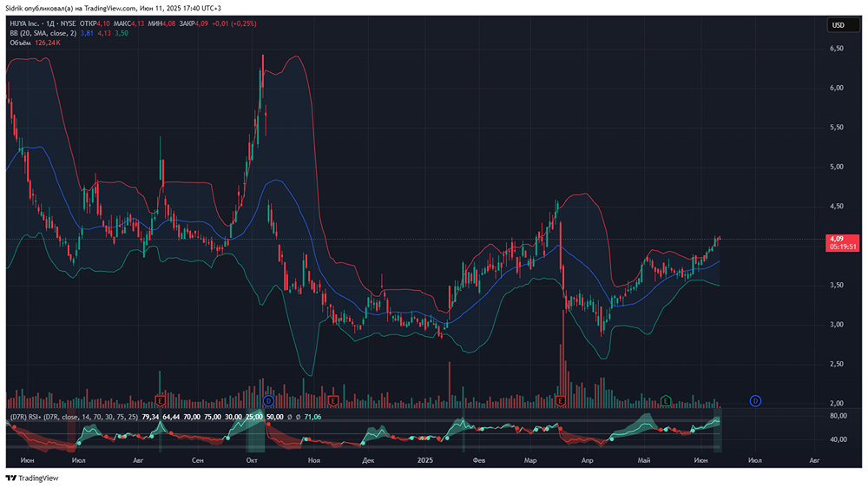
Task: Open the upcoming D dividend marker right of the last candle
Action: [755, 400]
